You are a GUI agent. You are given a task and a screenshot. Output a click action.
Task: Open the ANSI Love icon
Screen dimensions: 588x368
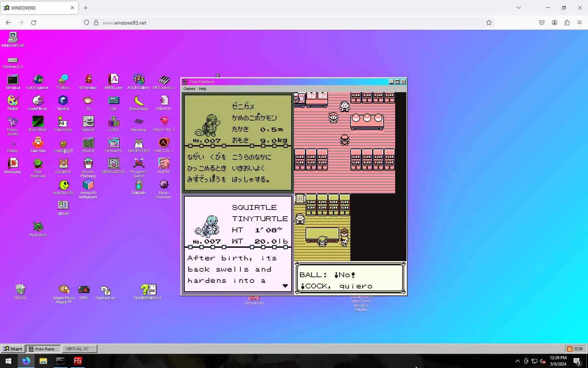[x=113, y=82]
